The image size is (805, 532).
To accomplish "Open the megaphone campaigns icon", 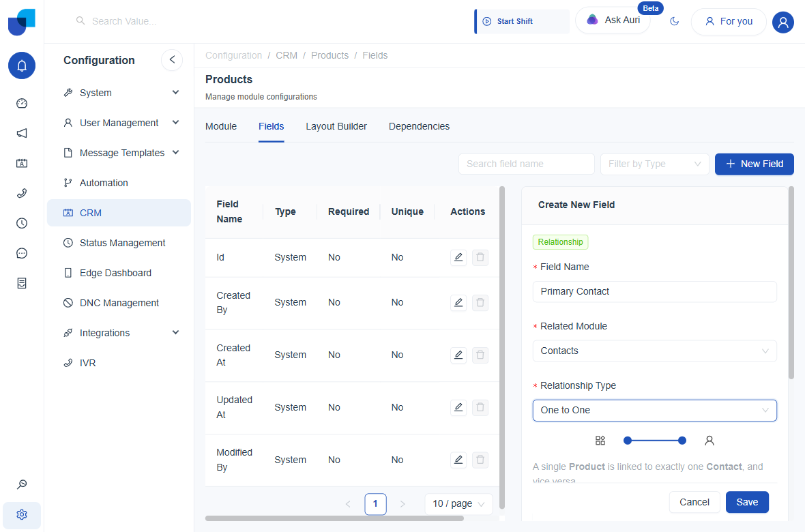I will pyautogui.click(x=22, y=133).
